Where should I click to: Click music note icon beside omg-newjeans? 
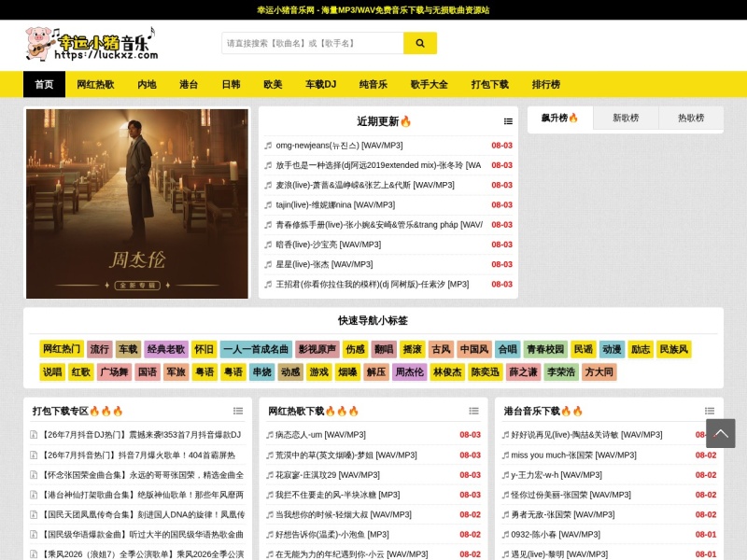coord(268,146)
